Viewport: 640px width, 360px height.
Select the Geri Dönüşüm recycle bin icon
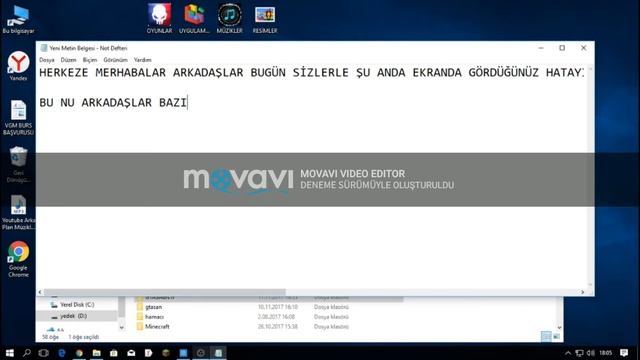[x=18, y=164]
